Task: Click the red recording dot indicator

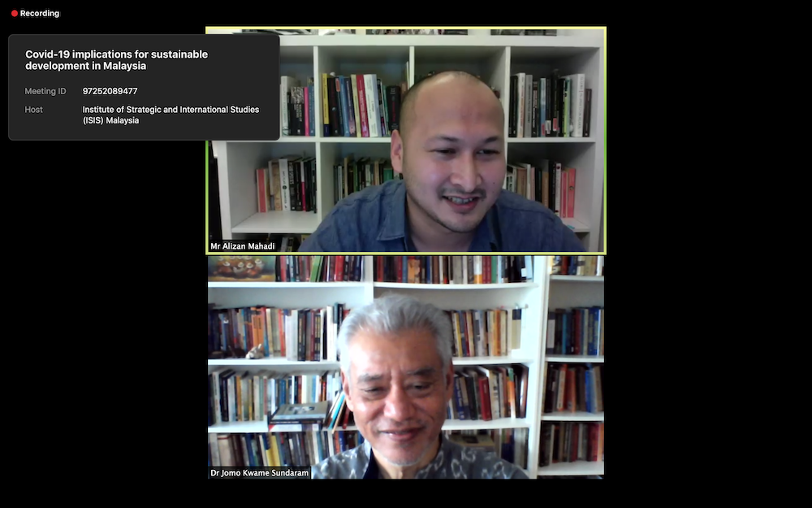Action: point(15,14)
